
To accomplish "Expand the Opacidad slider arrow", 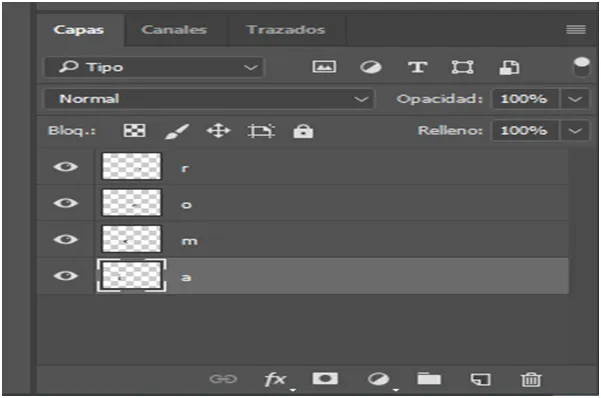I will (575, 99).
